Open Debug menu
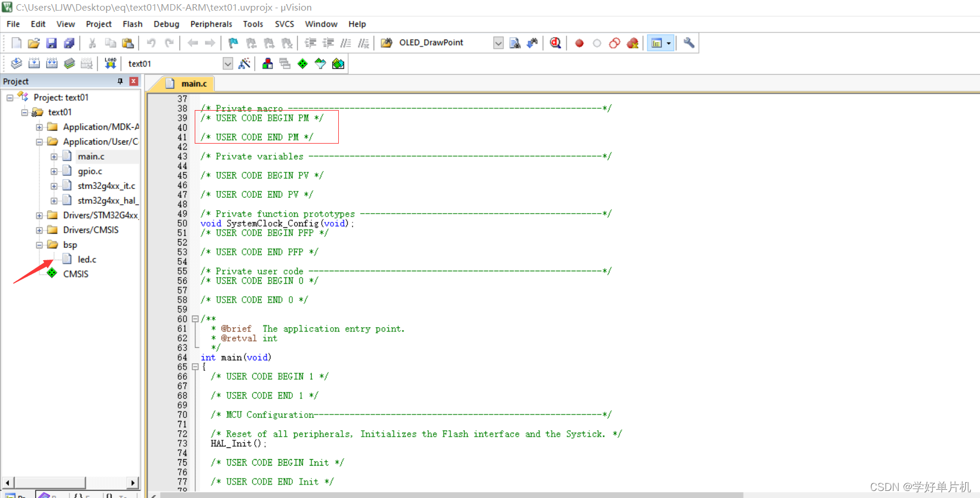Screen dimensions: 980x498 click(x=166, y=24)
